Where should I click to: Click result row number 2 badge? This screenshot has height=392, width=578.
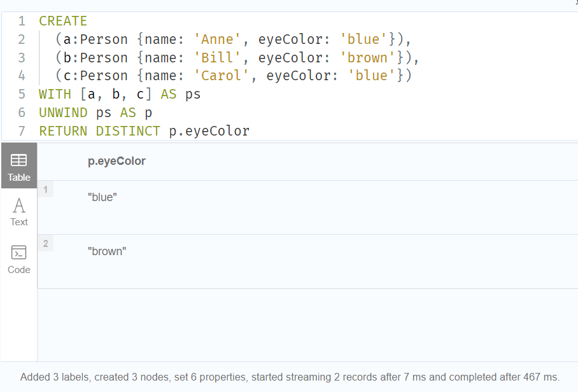45,244
